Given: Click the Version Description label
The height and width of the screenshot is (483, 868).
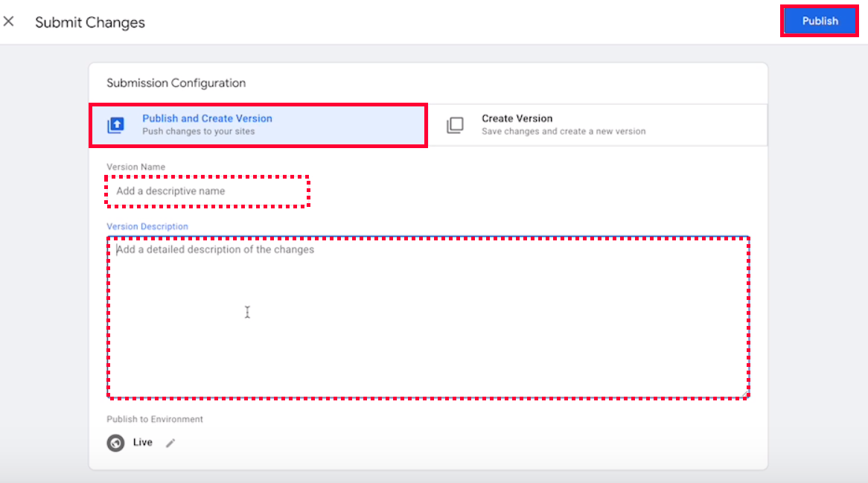Looking at the screenshot, I should tap(147, 226).
